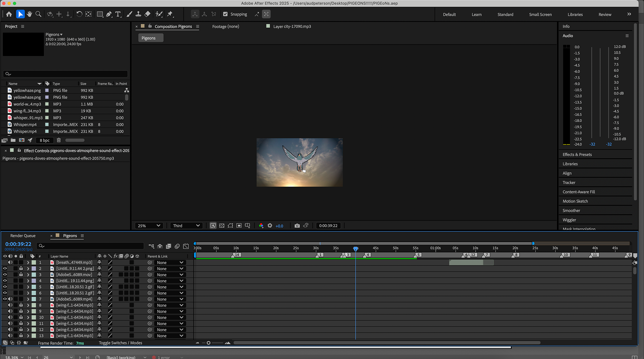Toggle the Snapping checkbox

point(225,14)
